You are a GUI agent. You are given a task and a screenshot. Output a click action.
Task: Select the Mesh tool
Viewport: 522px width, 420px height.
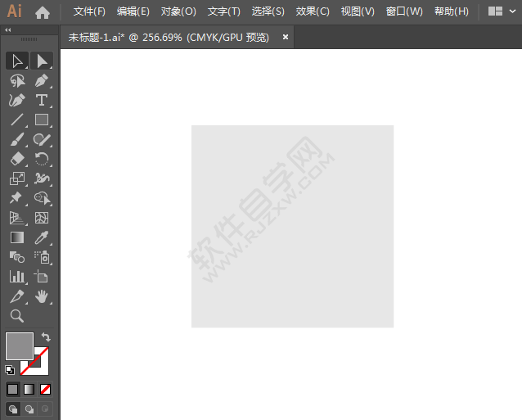click(x=42, y=218)
